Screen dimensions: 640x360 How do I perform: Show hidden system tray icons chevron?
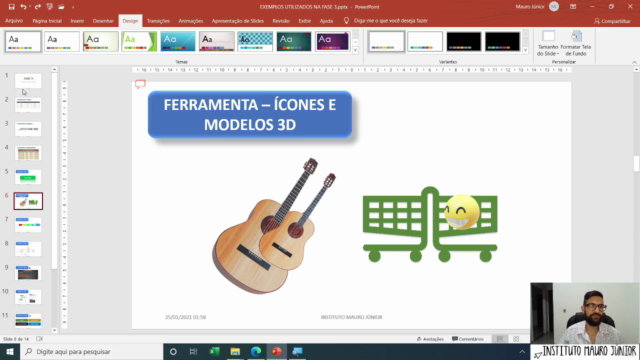pos(522,351)
